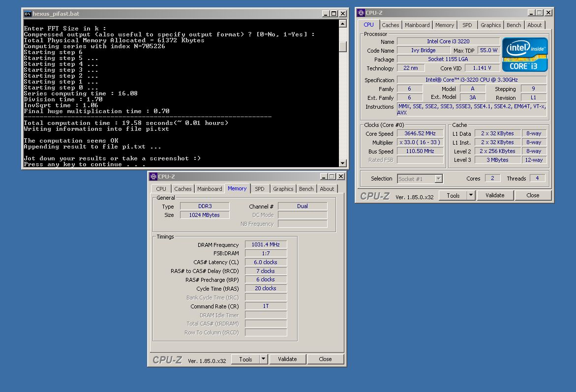Open About tab in CPU window
The height and width of the screenshot is (392, 576).
click(x=535, y=25)
